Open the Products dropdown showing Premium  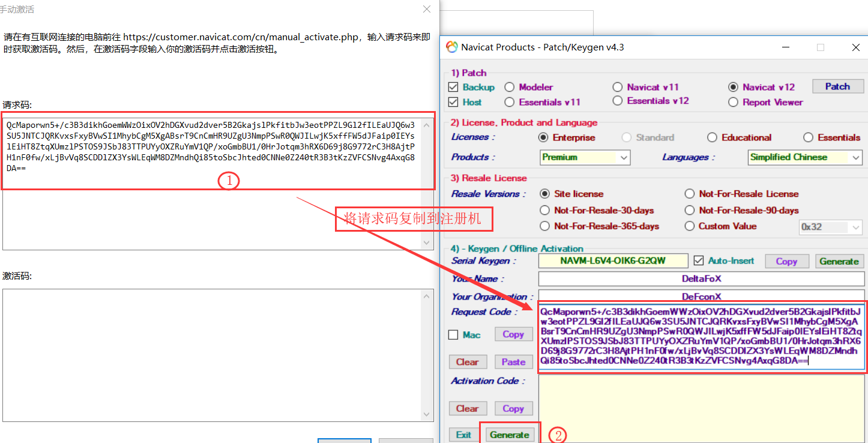coord(585,157)
